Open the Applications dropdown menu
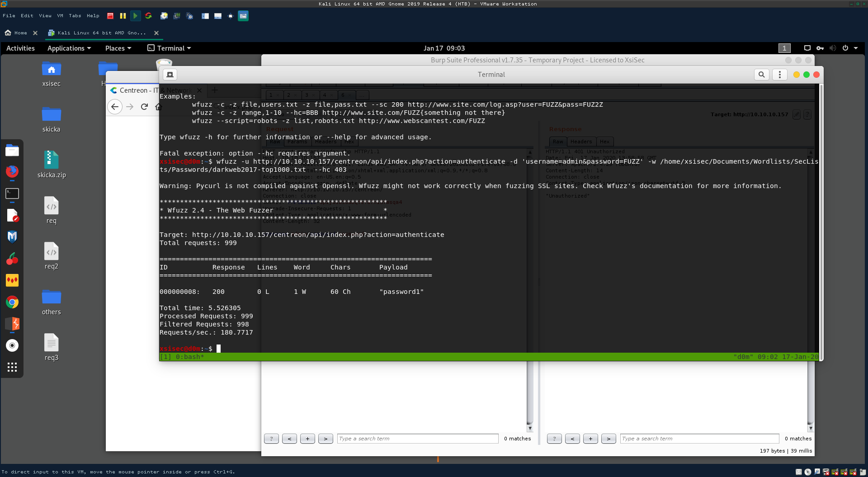 coord(69,48)
